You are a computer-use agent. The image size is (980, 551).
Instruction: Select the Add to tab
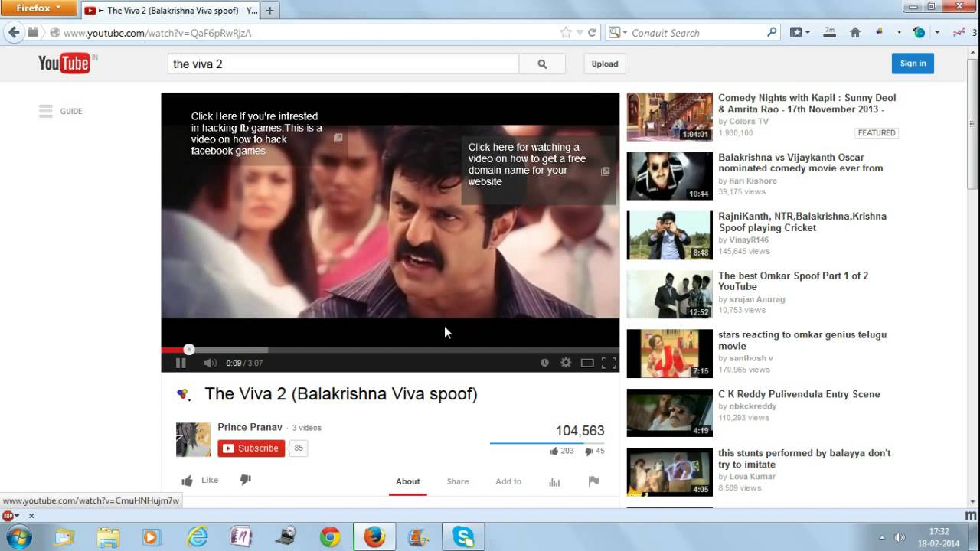pyautogui.click(x=508, y=481)
